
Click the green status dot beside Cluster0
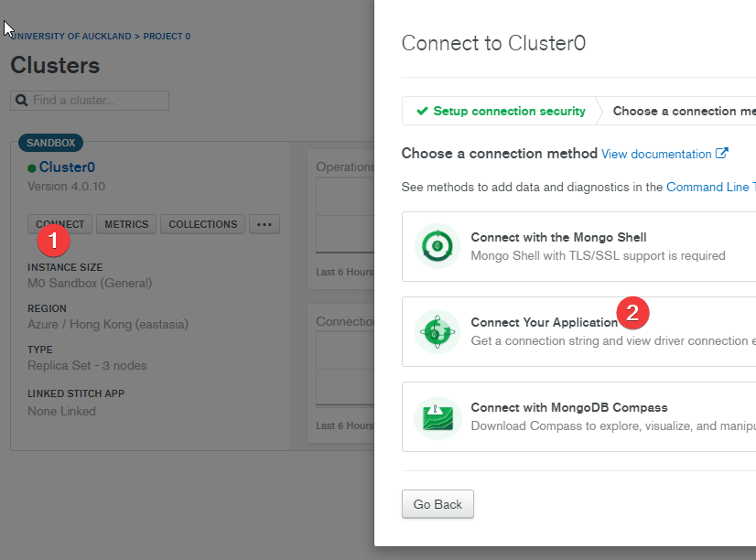point(32,168)
